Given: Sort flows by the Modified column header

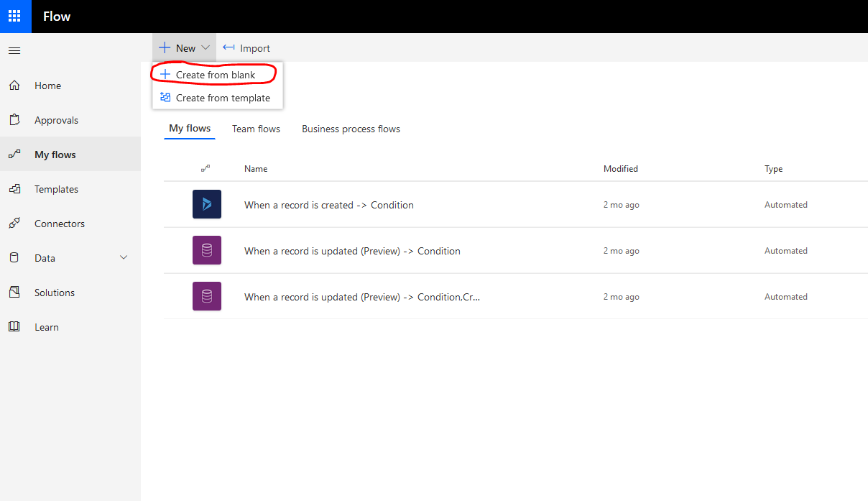Looking at the screenshot, I should click(620, 168).
